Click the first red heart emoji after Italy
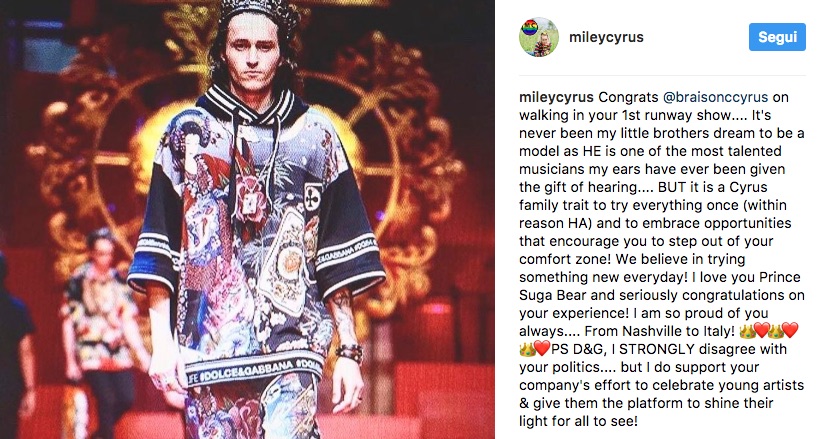Image resolution: width=829 pixels, height=439 pixels. point(761,331)
